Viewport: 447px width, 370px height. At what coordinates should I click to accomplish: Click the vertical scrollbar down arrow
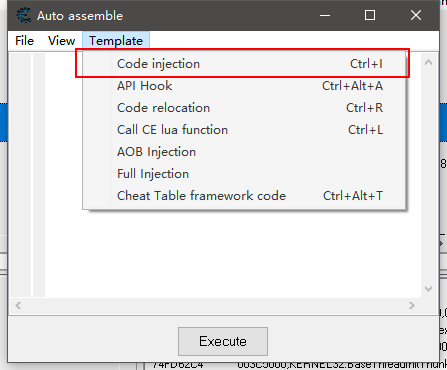point(428,289)
